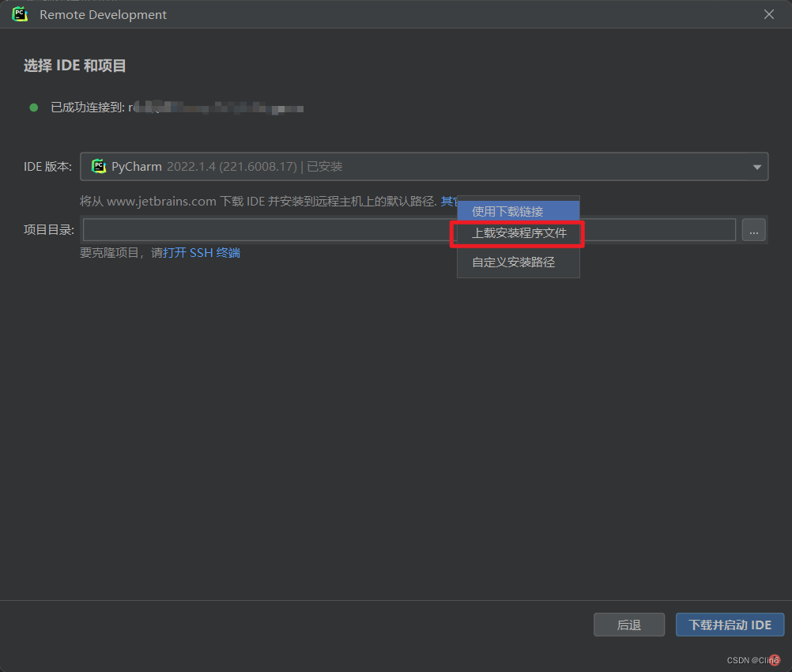Choose '使用下载链接' menu option
Viewport: 792px width, 672px height.
519,211
